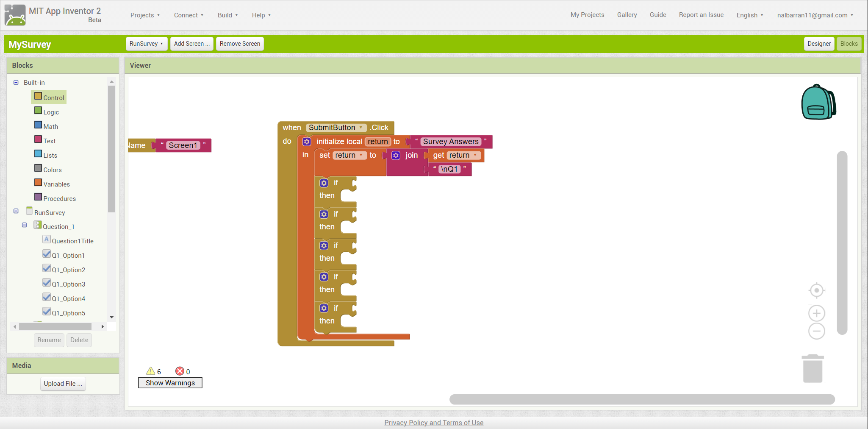Viewport: 868px width, 429px height.
Task: Open the RunSurvey screen dropdown
Action: point(146,44)
